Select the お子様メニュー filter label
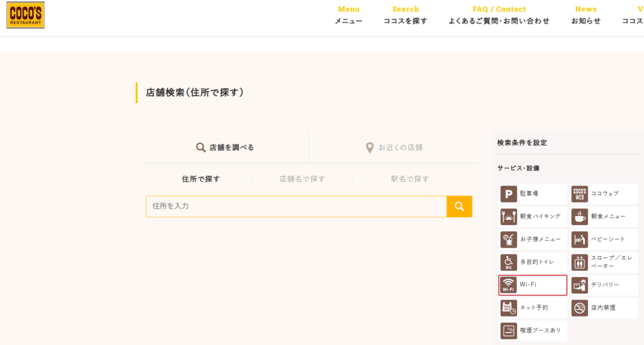This screenshot has height=345, width=644. 540,239
